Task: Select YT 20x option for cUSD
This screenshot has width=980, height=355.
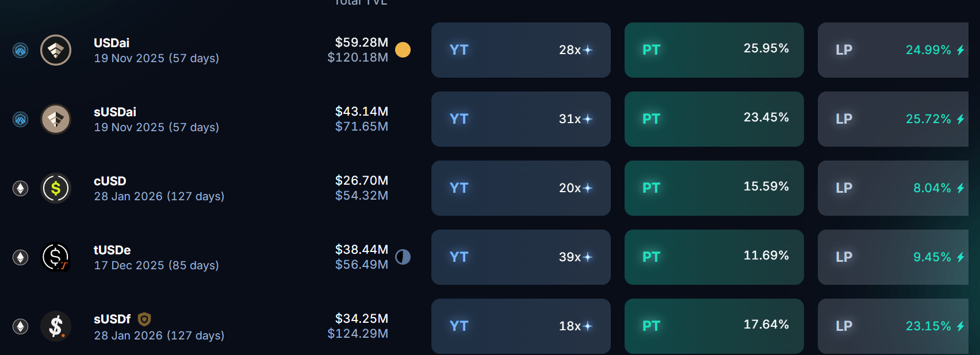Action: point(521,188)
